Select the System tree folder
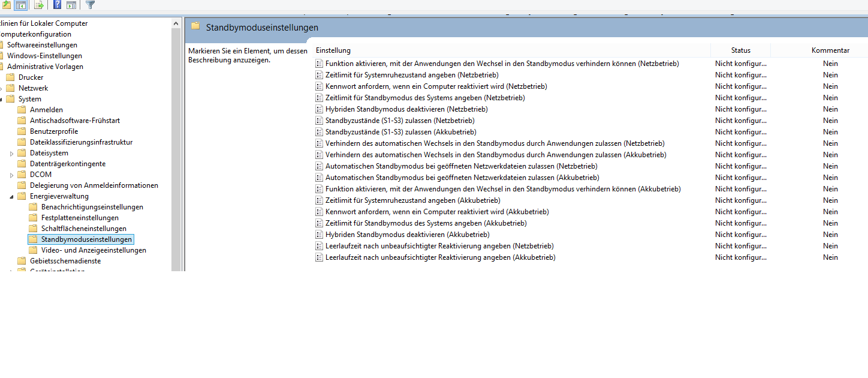This screenshot has width=868, height=378. (30, 99)
